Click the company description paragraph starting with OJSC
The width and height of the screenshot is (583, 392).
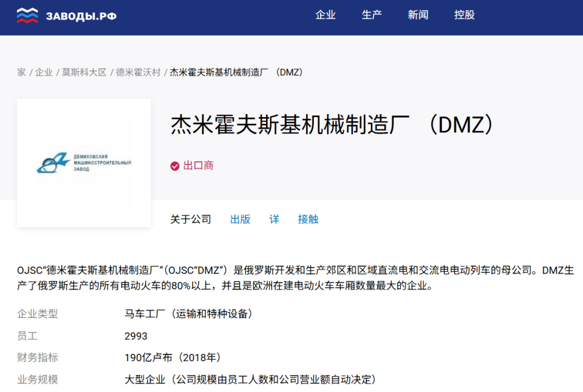(296, 278)
